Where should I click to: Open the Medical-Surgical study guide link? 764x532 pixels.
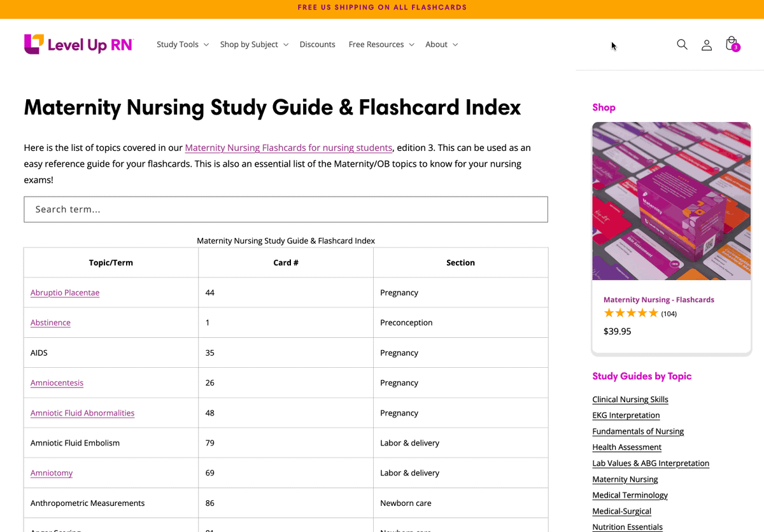621,510
